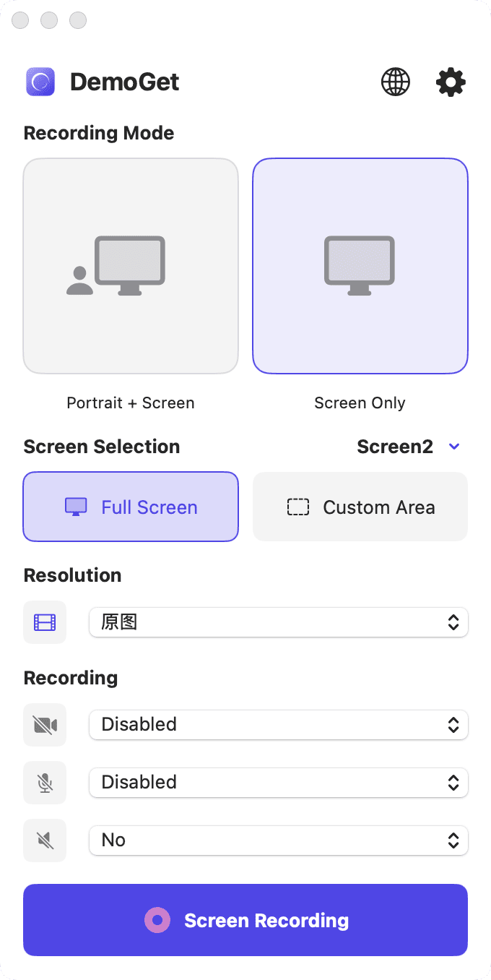Click the record circle icon on button
Screen dimensions: 491x980
click(x=157, y=920)
